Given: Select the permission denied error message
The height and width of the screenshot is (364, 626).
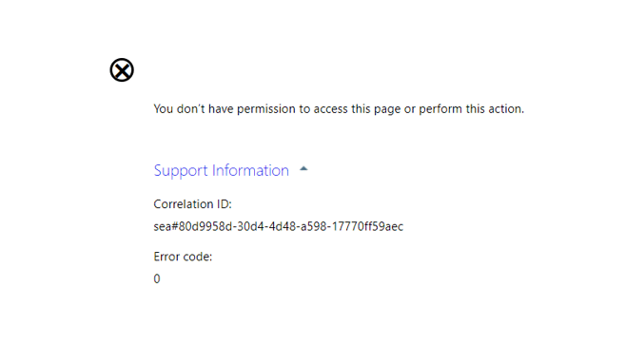Looking at the screenshot, I should click(x=339, y=109).
